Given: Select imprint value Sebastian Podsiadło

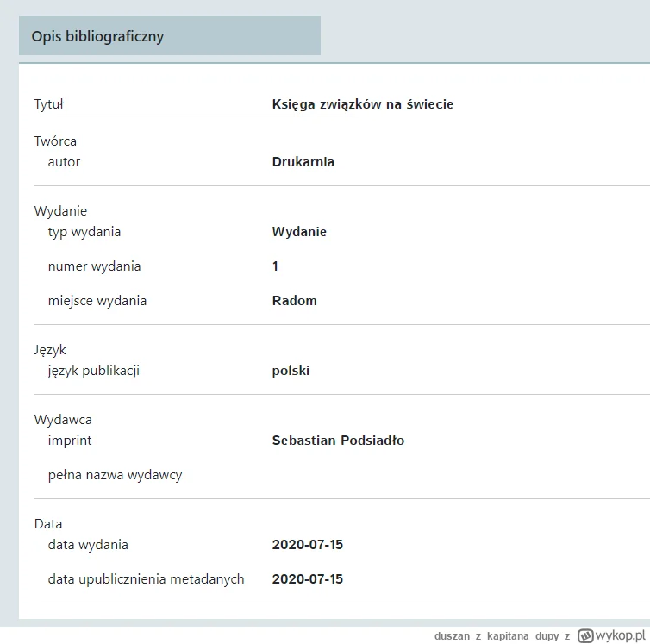Looking at the screenshot, I should tap(338, 441).
